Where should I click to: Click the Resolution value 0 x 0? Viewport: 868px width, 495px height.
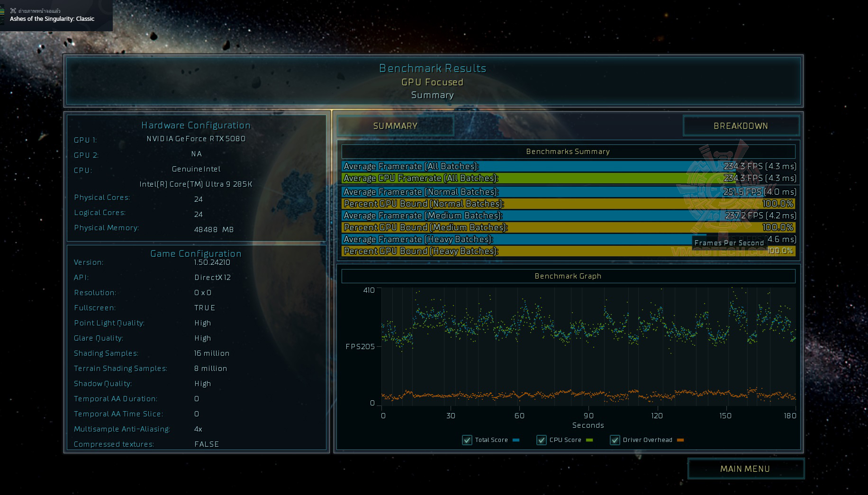pyautogui.click(x=203, y=293)
